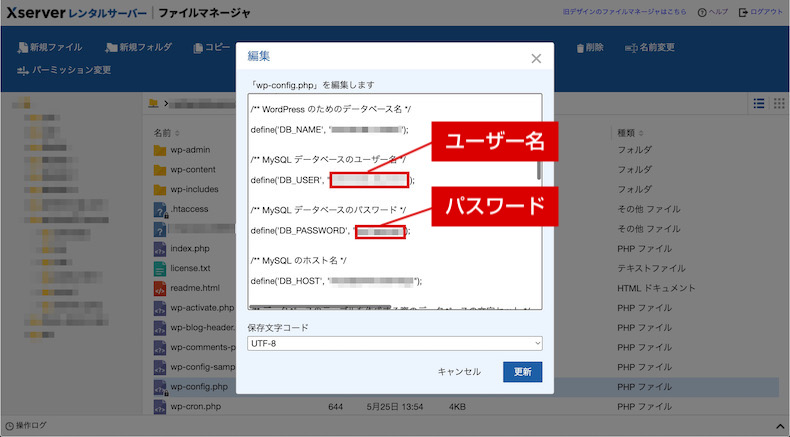Select the wp-config.php file name
This screenshot has width=790, height=437.
[x=199, y=387]
